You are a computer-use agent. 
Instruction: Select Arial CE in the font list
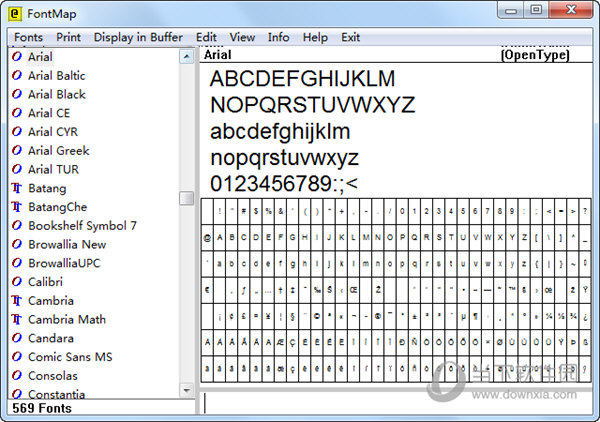49,113
